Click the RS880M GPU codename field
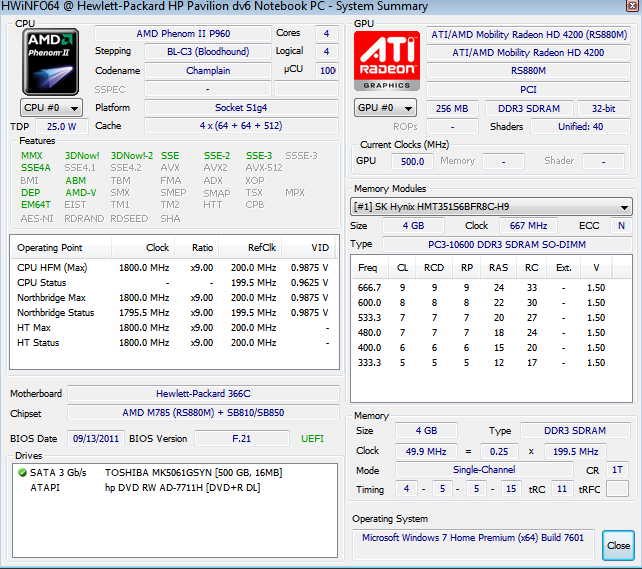This screenshot has width=642, height=569. pyautogui.click(x=529, y=71)
